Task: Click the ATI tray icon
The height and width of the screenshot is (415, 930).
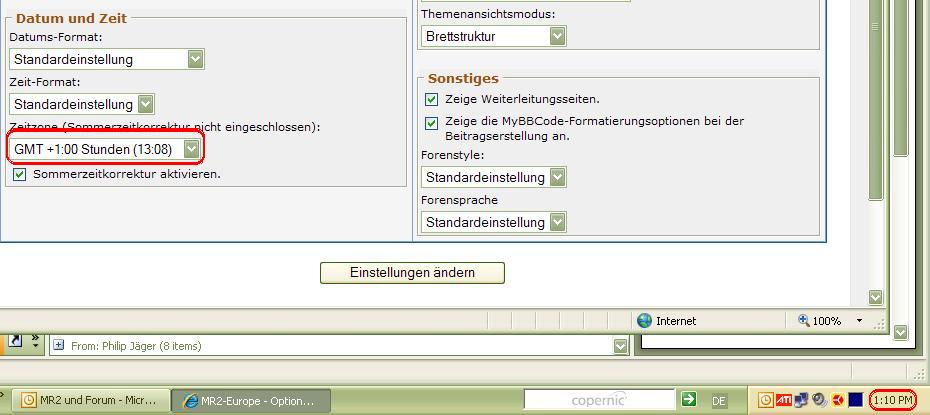Action: (784, 400)
